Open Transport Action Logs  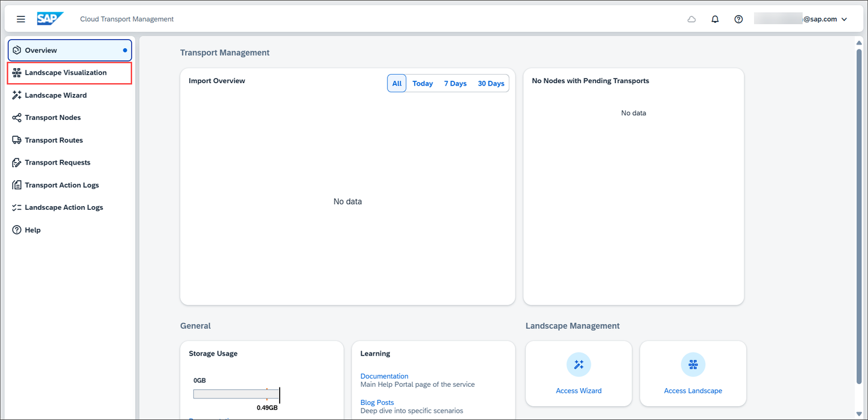(70, 185)
